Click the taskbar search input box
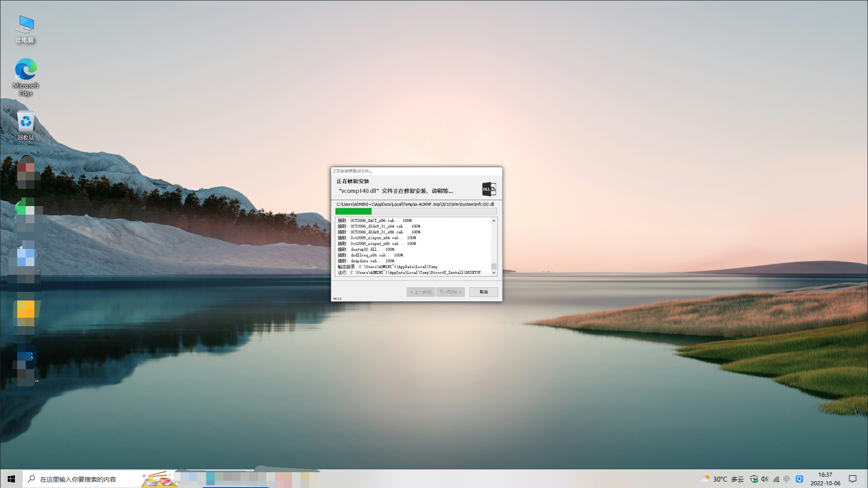Image resolution: width=868 pixels, height=488 pixels. (78, 479)
